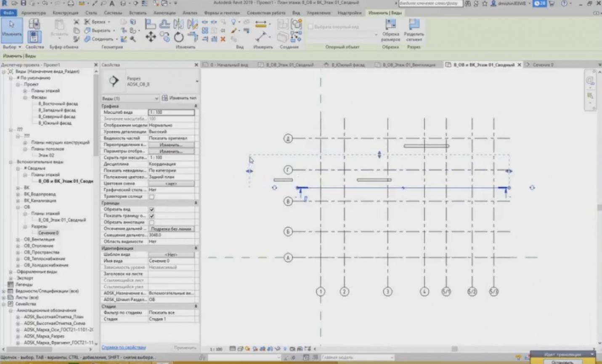Open the Системы ribbon tab
Image resolution: width=602 pixels, height=364 pixels.
(x=113, y=13)
